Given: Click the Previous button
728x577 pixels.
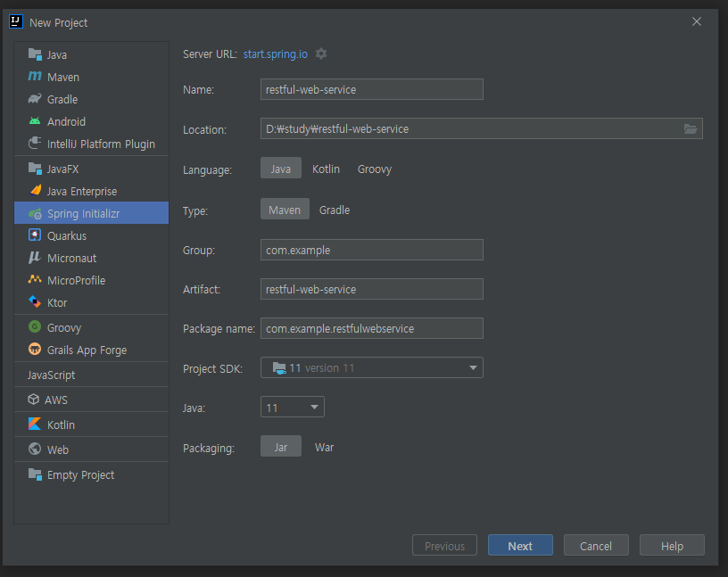Looking at the screenshot, I should pos(444,546).
